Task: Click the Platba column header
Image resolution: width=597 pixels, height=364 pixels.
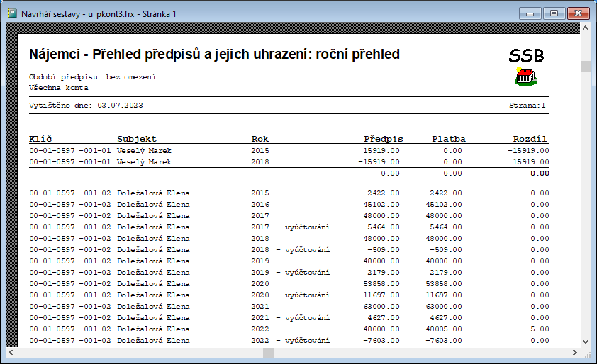Action: [x=448, y=138]
